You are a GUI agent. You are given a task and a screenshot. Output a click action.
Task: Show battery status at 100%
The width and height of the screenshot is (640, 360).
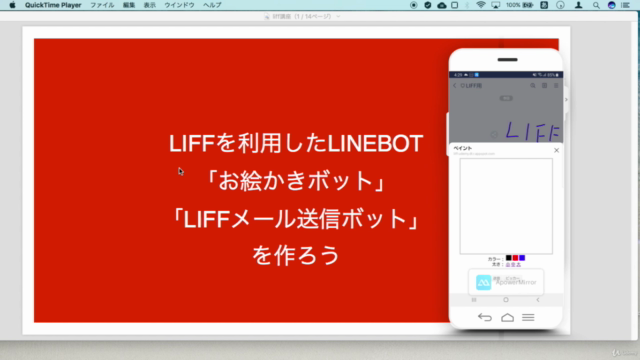click(x=520, y=5)
